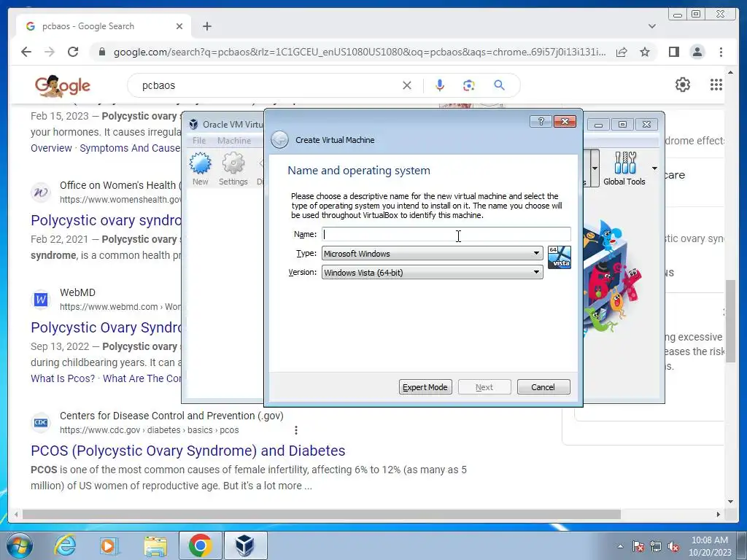Open Google quick settings gear

[x=683, y=85]
